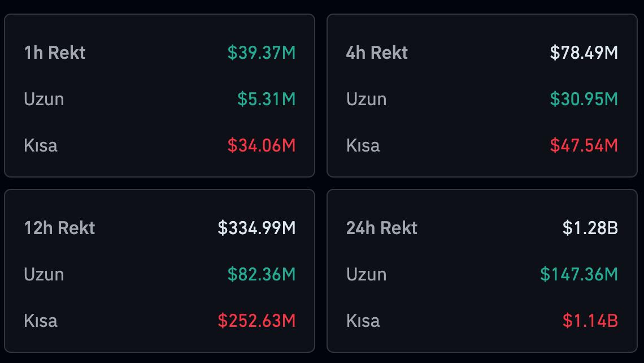644x363 pixels.
Task: Select the 4h Kısa value $47.54M
Action: [584, 145]
